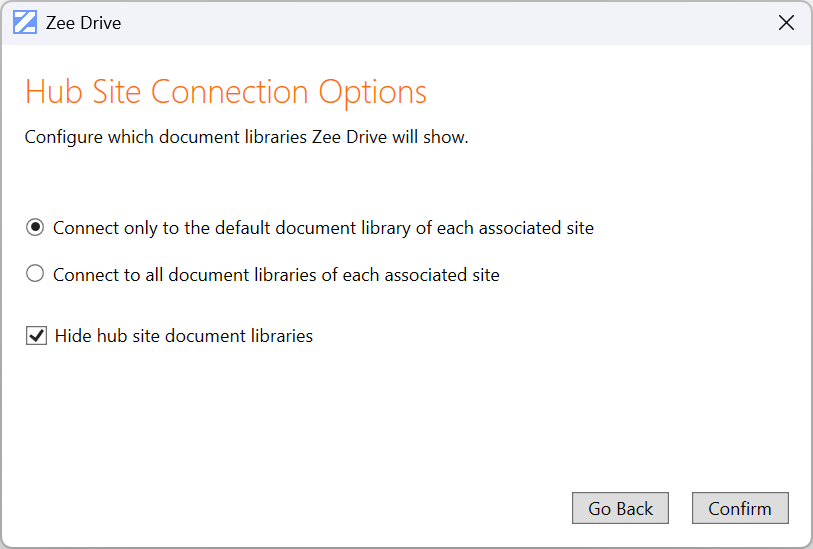Confirm the hub site connection options
Viewport: 813px width, 549px height.
[740, 508]
